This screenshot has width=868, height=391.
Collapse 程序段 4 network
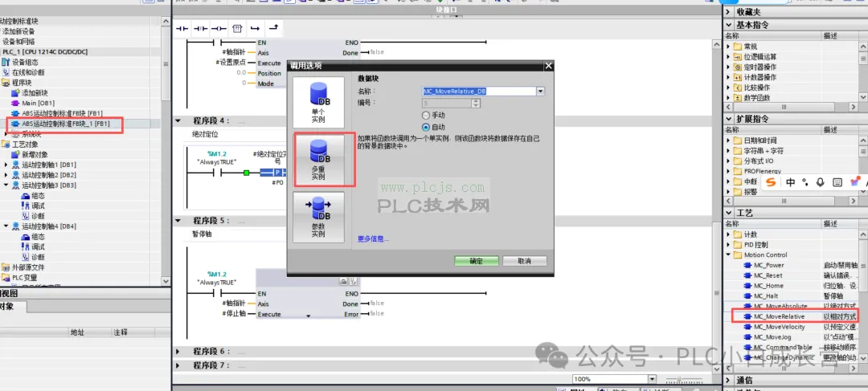pos(178,120)
